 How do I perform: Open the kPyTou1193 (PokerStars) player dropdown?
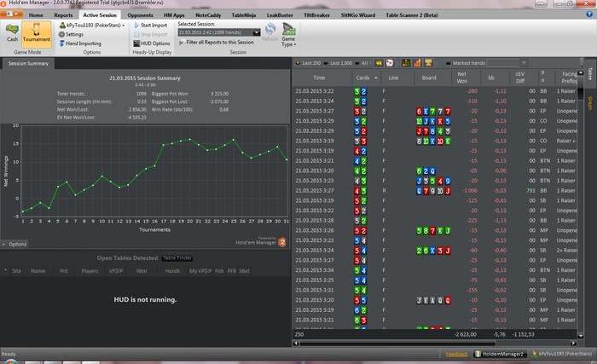coord(93,26)
